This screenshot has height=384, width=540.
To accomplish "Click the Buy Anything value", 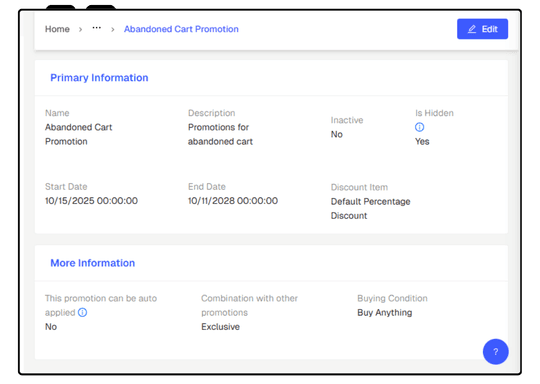I will pos(385,313).
